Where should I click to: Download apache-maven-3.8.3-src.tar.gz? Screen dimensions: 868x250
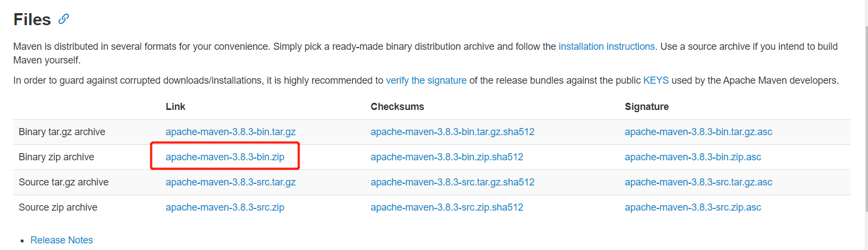[x=231, y=182]
